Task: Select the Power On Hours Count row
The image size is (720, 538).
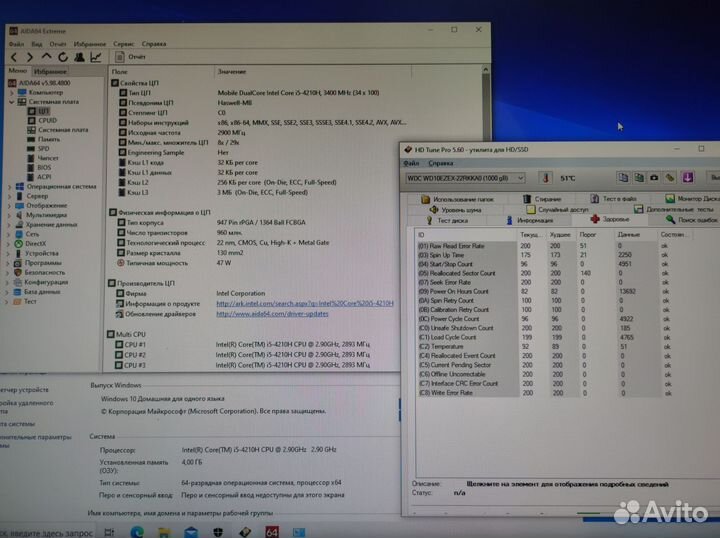Action: pyautogui.click(x=545, y=291)
